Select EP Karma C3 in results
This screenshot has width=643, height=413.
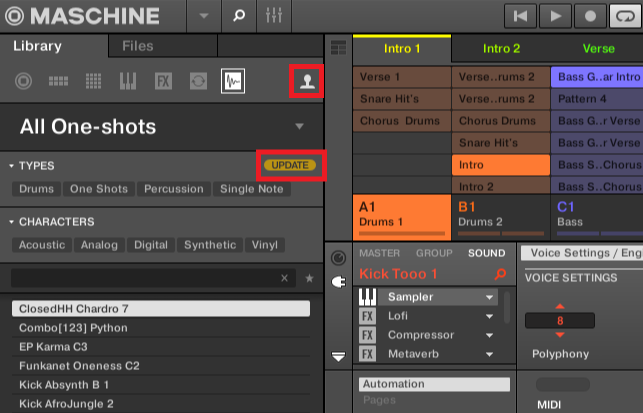coord(161,347)
